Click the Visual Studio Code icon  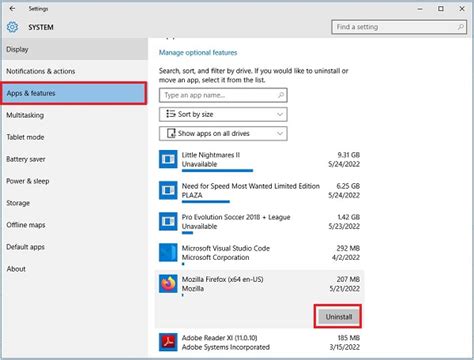click(x=168, y=252)
